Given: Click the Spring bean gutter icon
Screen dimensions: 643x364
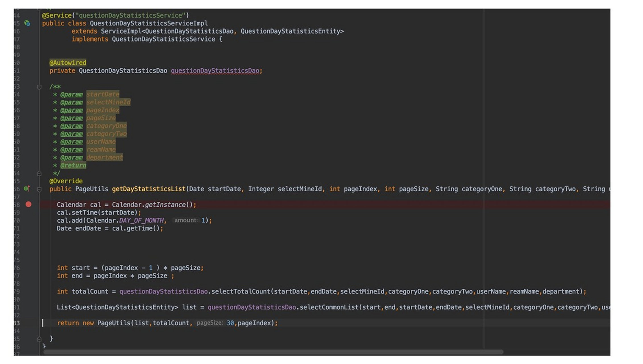Looking at the screenshot, I should [x=27, y=23].
